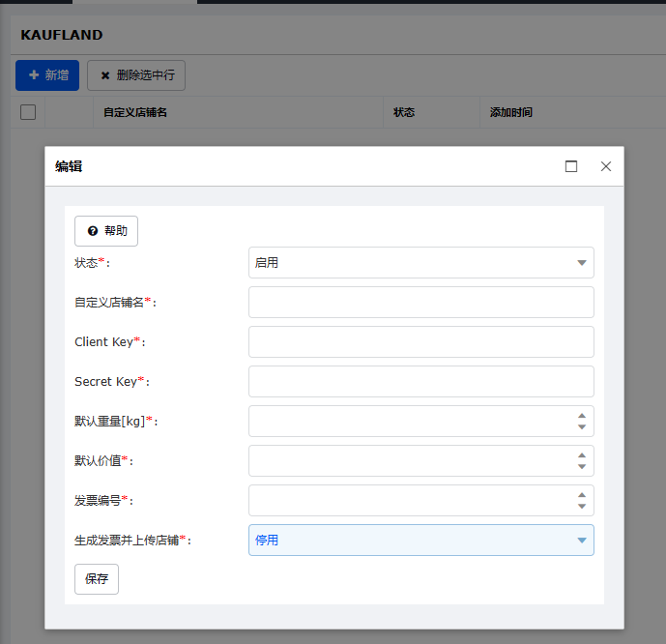
Task: Toggle the select-all checkbox in table header
Action: 28,112
